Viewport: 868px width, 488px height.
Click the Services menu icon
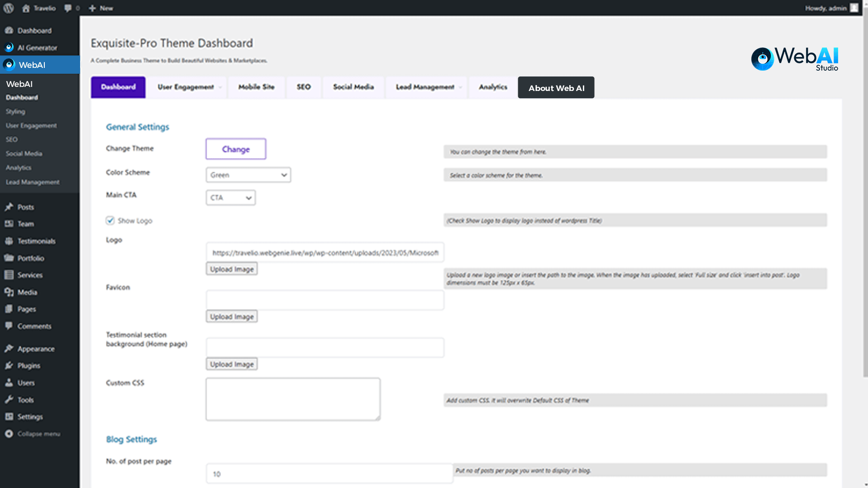9,275
